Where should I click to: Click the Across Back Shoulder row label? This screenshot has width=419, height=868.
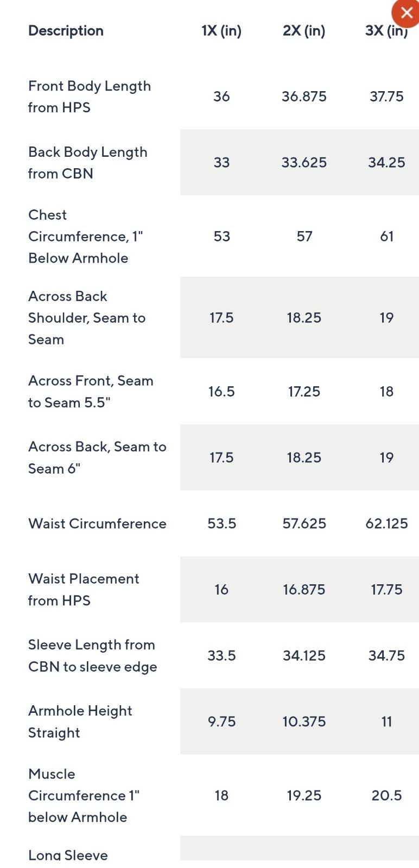[x=86, y=318]
